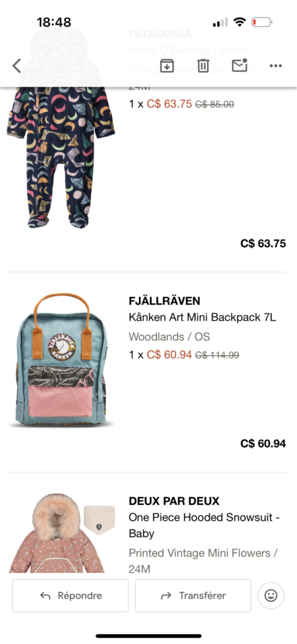Tap the Wi-Fi status icon
Image resolution: width=297 pixels, height=644 pixels.
pyautogui.click(x=239, y=22)
